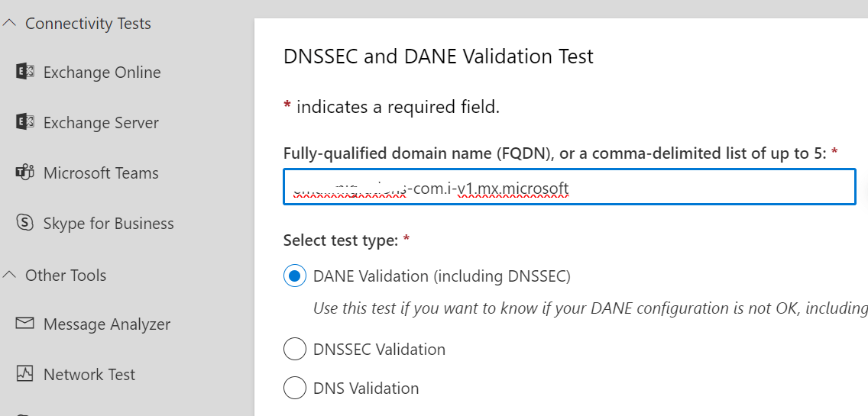
Task: Click the Other Tools heading text
Action: click(x=66, y=275)
